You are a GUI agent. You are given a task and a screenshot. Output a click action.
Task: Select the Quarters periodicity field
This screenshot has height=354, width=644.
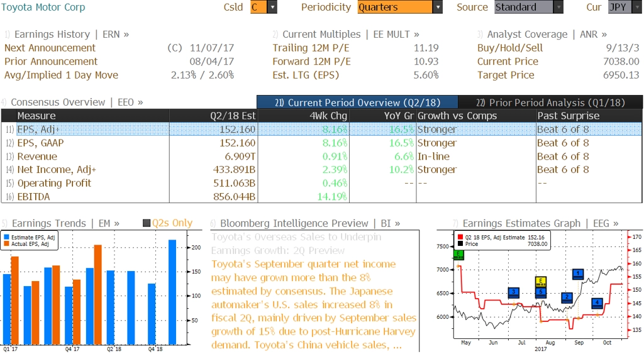(395, 7)
